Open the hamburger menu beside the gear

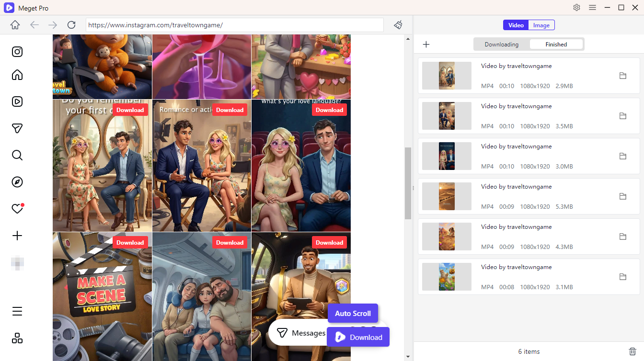592,8
